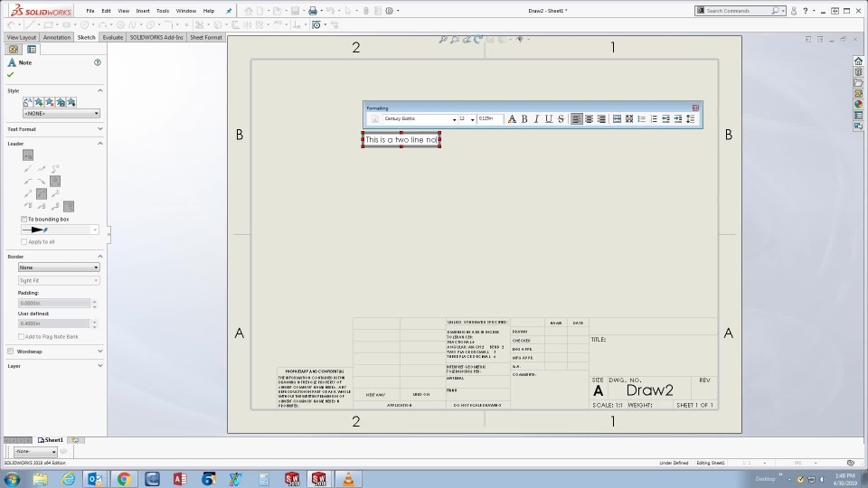
Task: Click the Fit Text icon
Action: pos(617,119)
